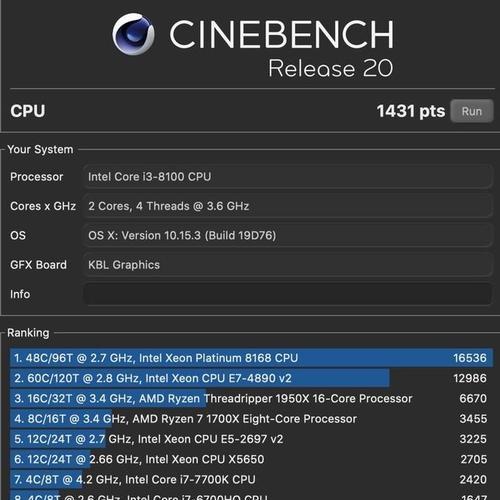The height and width of the screenshot is (500, 500).
Task: Click the OS version field
Action: click(288, 235)
